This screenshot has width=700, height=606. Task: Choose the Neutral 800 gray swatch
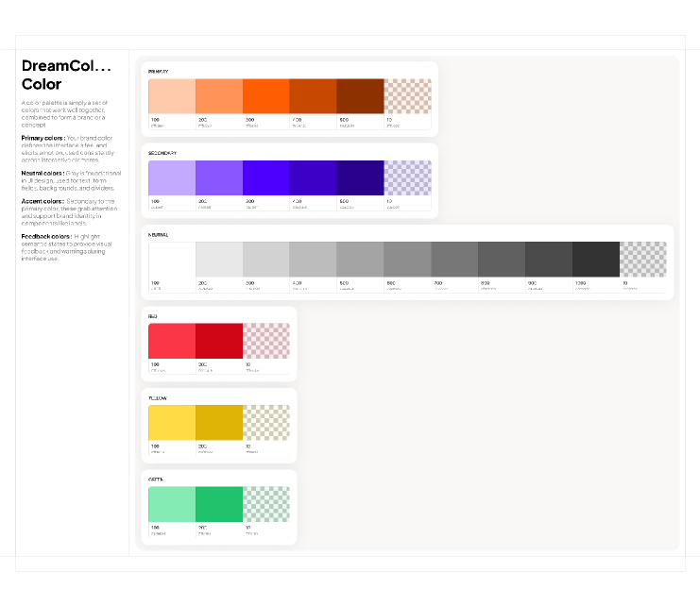(x=502, y=260)
